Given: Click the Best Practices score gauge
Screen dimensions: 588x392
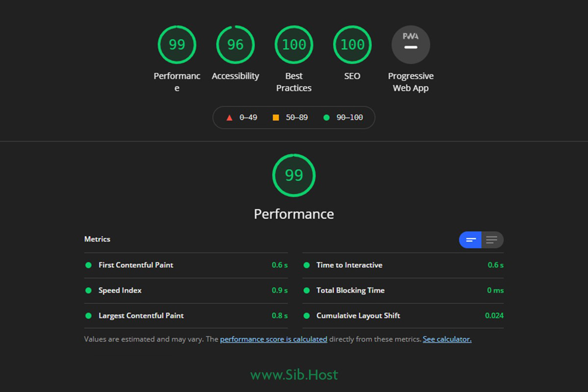Looking at the screenshot, I should click(294, 45).
